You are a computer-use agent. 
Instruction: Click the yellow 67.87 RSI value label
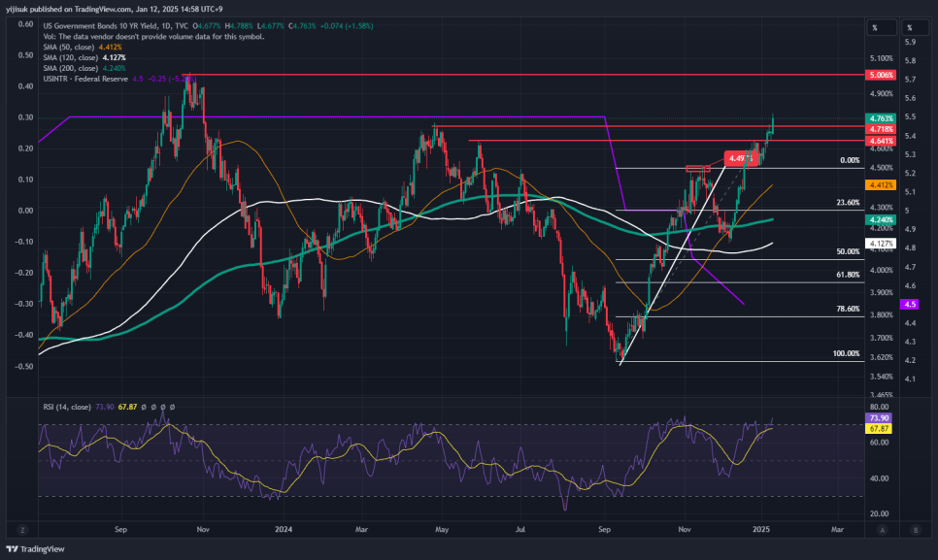[x=878, y=429]
